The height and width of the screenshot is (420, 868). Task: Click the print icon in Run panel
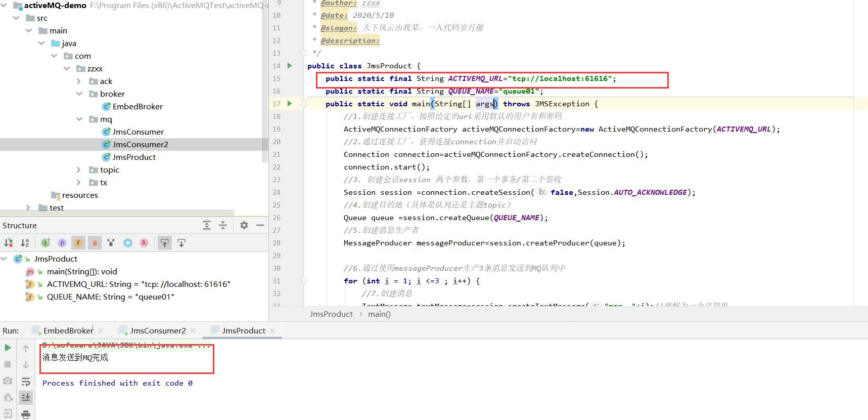[26, 414]
